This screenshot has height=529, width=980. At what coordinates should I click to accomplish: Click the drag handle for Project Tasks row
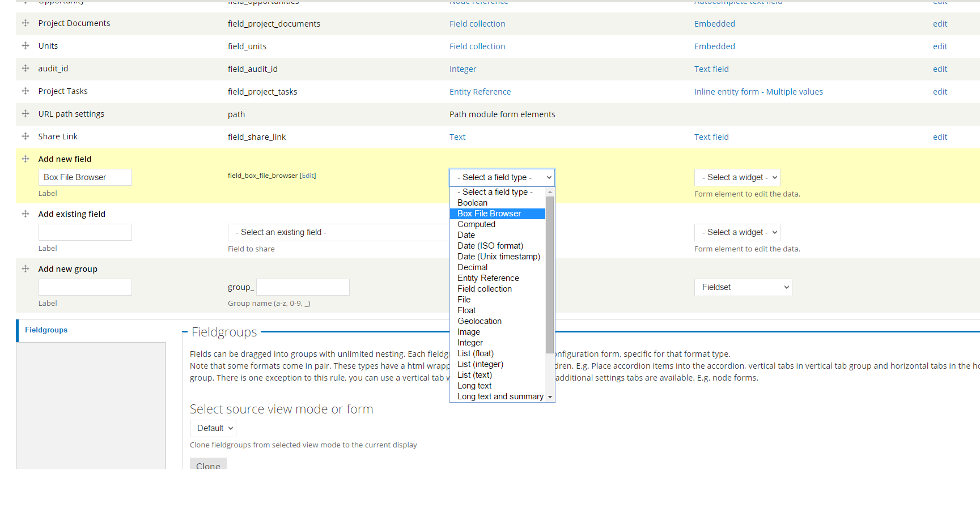point(26,91)
